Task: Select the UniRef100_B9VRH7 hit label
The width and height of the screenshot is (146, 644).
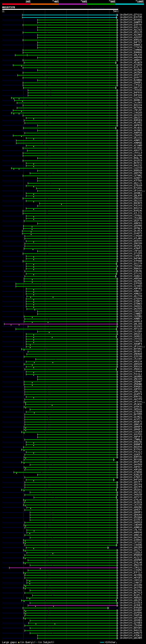Action: (x=131, y=610)
